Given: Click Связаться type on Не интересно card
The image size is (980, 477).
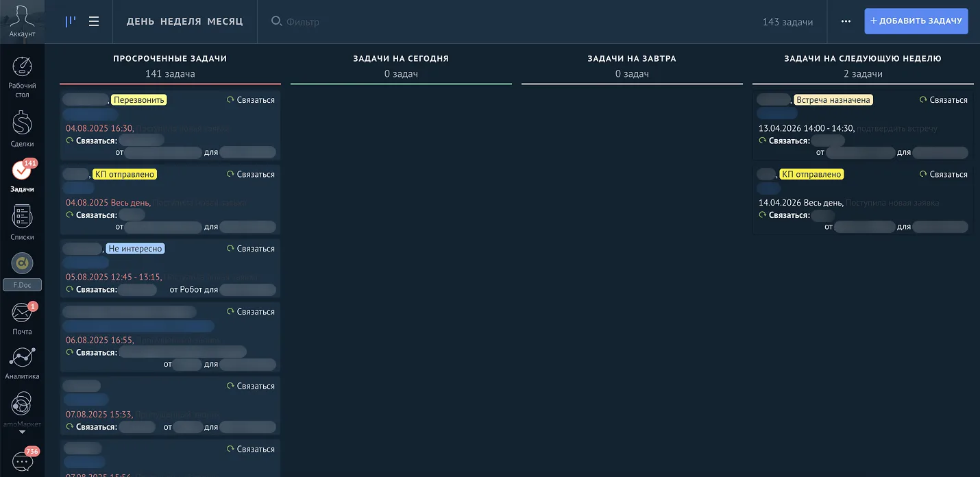Looking at the screenshot, I should point(251,249).
